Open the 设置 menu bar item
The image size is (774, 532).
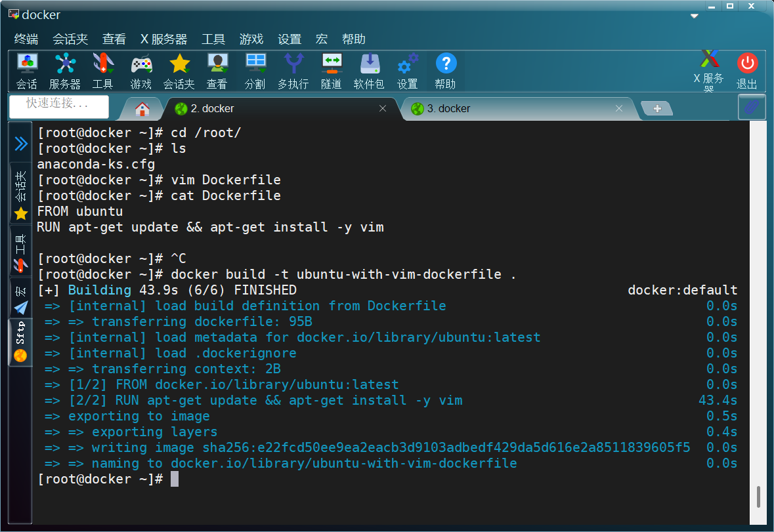[290, 39]
